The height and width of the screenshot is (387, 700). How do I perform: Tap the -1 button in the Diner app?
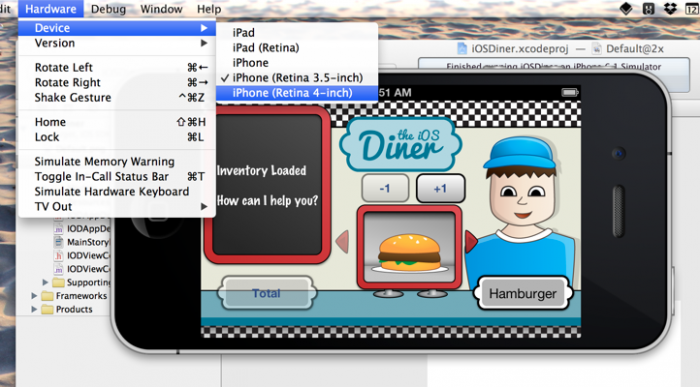click(385, 188)
